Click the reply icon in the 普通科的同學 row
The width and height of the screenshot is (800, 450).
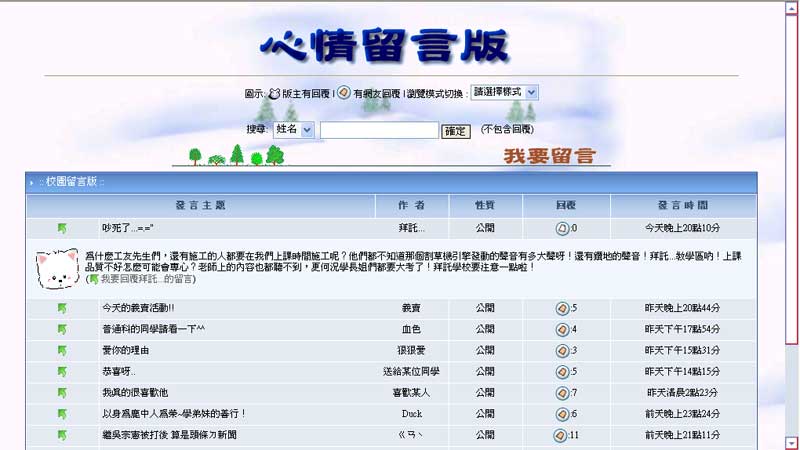click(x=562, y=330)
